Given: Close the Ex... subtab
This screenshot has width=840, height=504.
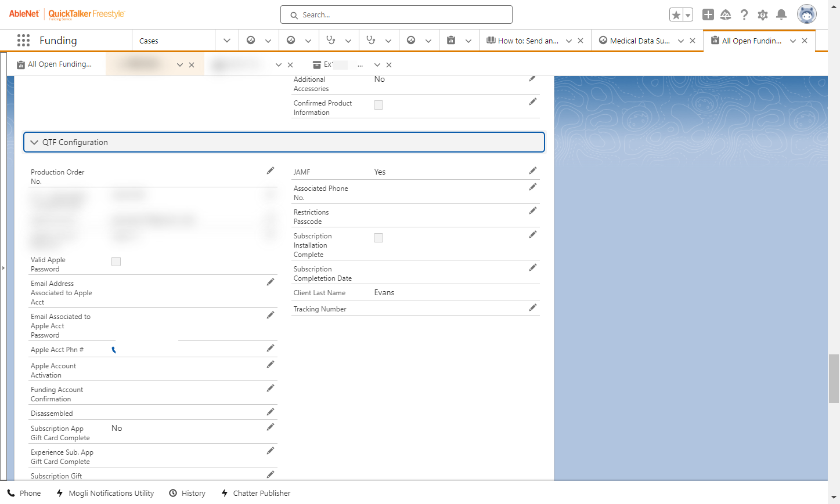Looking at the screenshot, I should (389, 65).
